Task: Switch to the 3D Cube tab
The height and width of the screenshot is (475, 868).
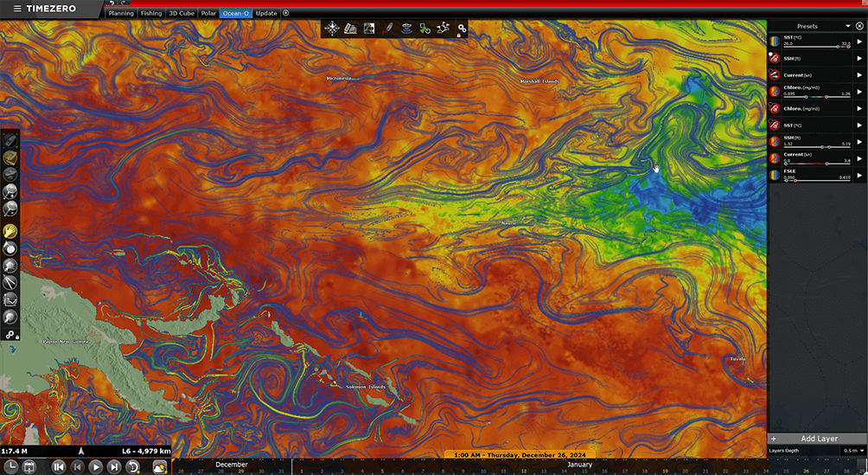Action: click(182, 14)
